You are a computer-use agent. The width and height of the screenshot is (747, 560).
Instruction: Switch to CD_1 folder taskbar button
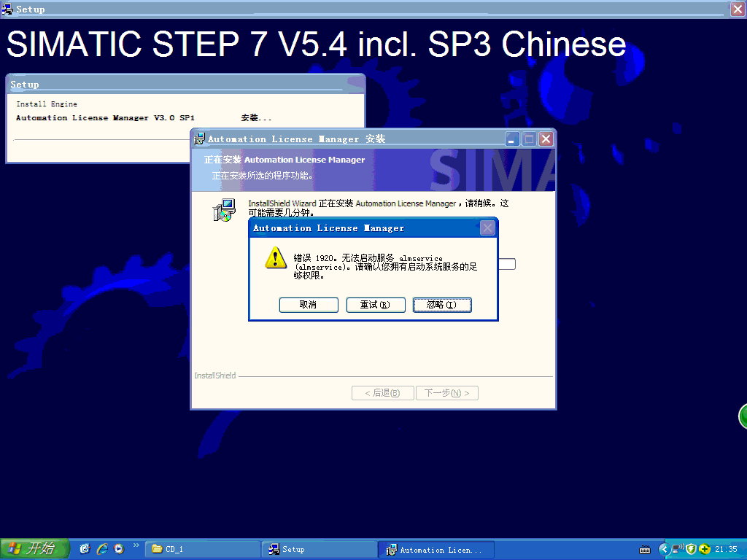coord(203,550)
